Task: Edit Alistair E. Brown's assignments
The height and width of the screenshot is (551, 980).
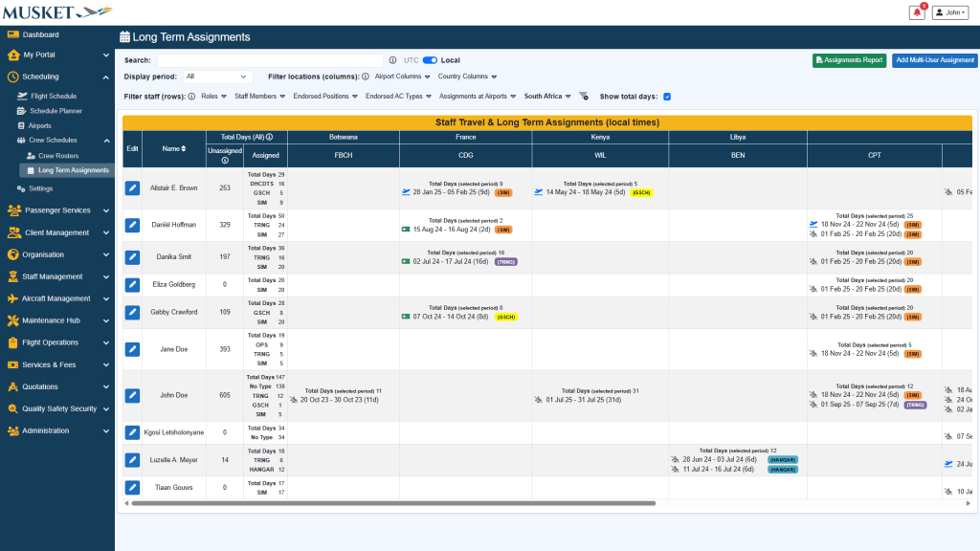Action: click(x=133, y=188)
